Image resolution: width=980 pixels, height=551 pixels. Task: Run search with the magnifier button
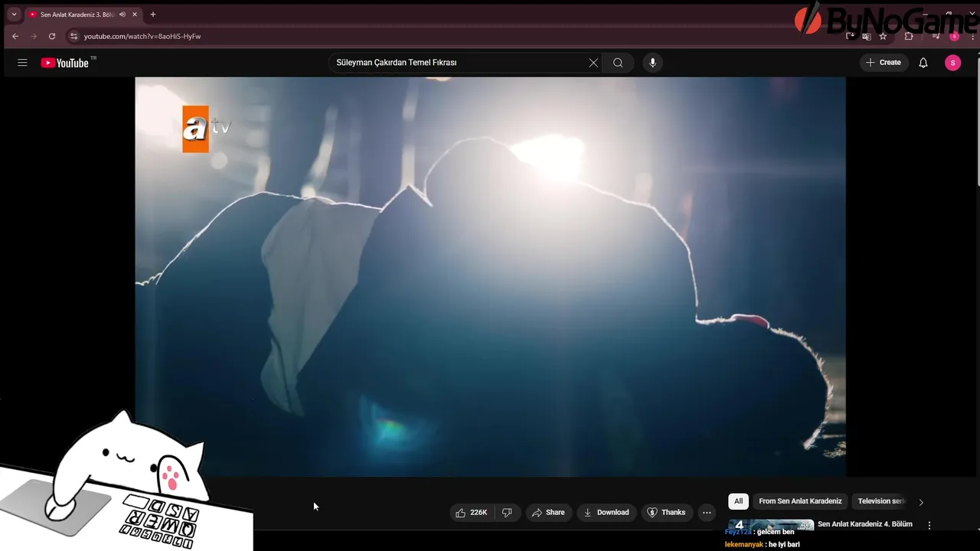618,63
